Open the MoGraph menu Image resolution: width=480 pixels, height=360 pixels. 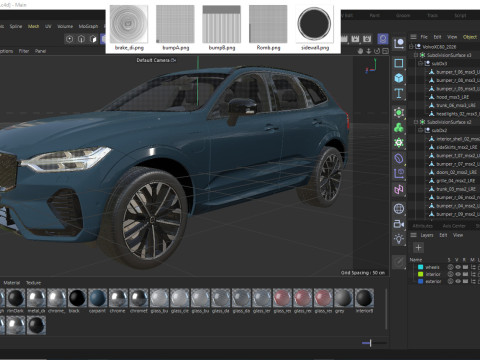[x=88, y=26]
